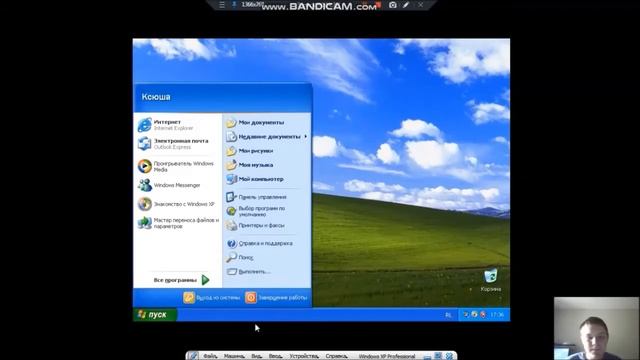Click the Bandicam pencil draw icon
The width and height of the screenshot is (640, 360).
(x=406, y=5)
